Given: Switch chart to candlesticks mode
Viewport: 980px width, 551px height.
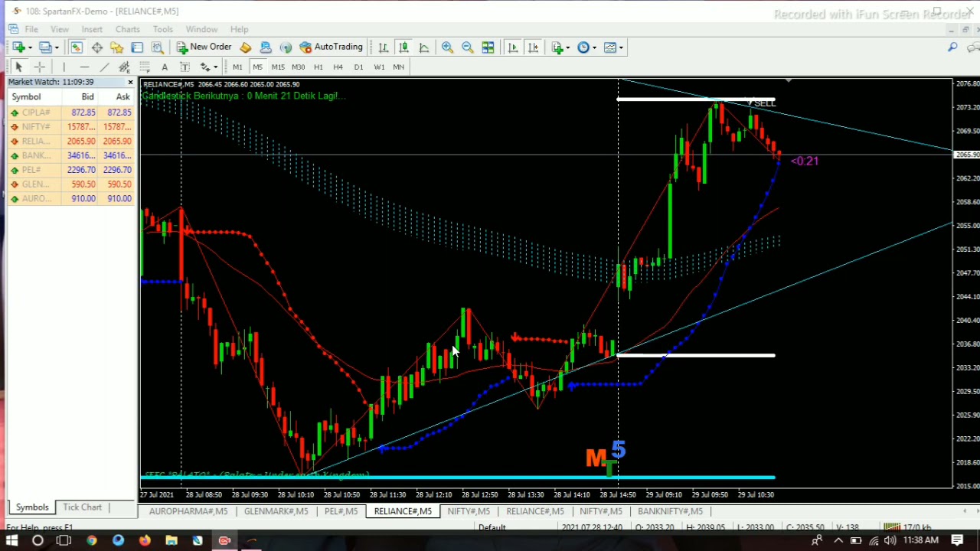Looking at the screenshot, I should (x=403, y=47).
